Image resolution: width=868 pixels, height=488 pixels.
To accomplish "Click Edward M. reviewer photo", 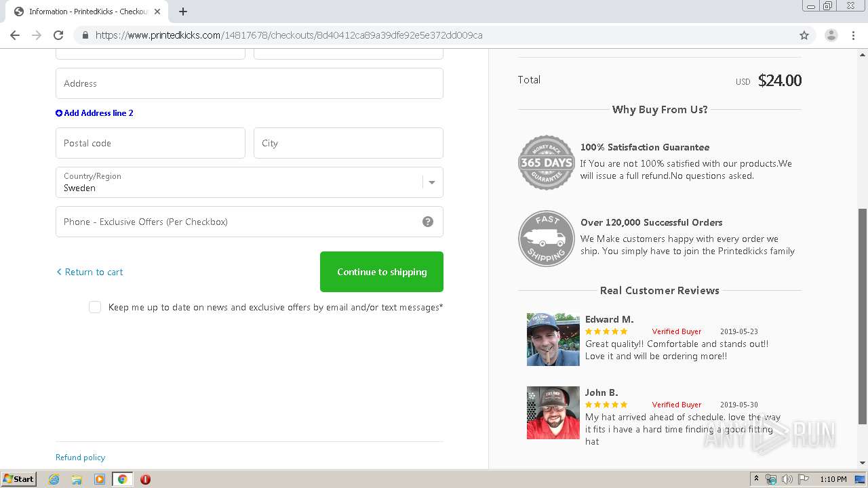I will point(553,340).
